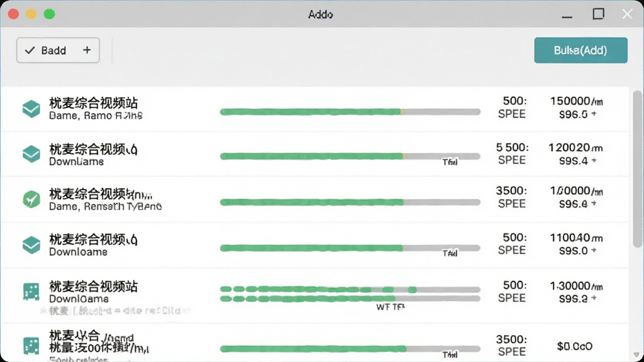Screen dimensions: 644x362
Task: Click the scroll down arrow at bottom right
Action: coord(636,354)
